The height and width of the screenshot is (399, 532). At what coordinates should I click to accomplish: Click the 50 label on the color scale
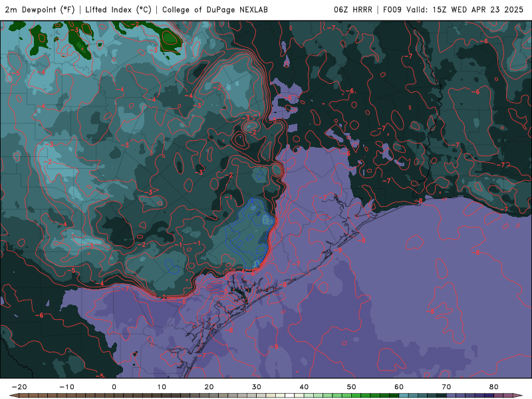click(x=352, y=387)
